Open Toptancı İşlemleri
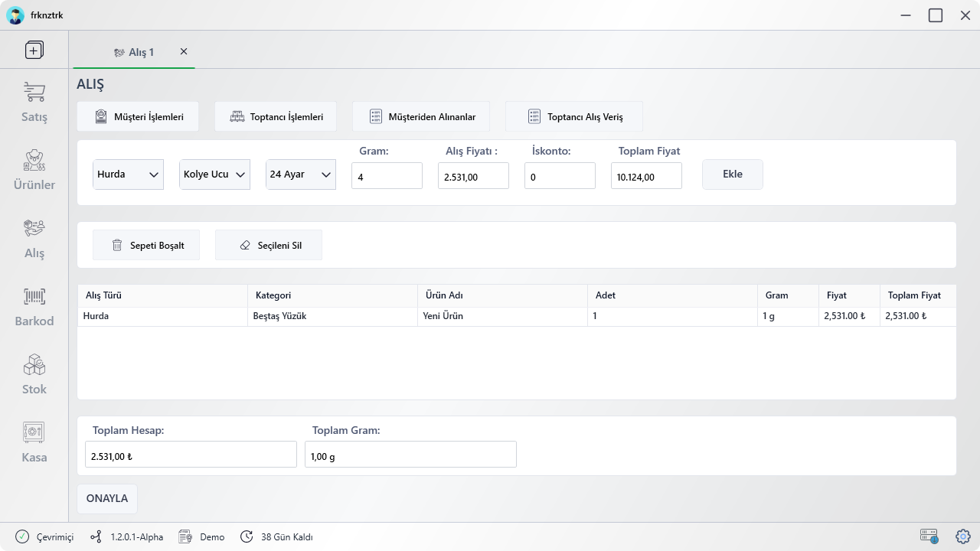This screenshot has height=551, width=980. (276, 117)
